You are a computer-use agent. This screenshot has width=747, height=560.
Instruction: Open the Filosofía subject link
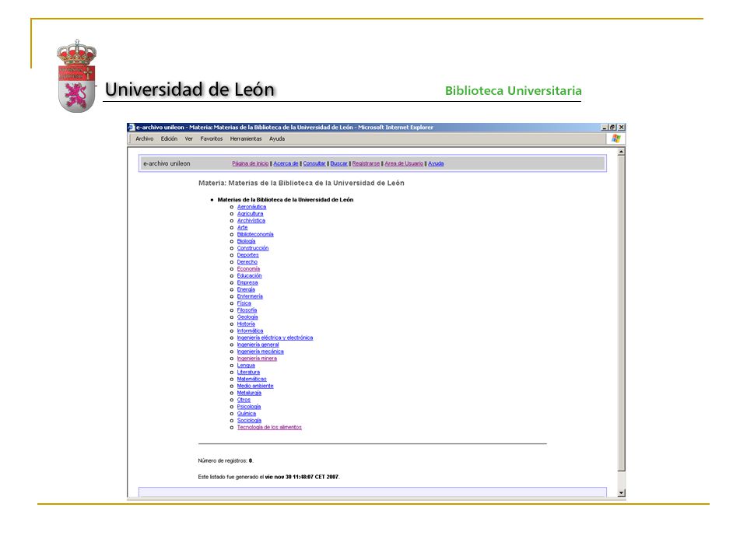pos(247,310)
